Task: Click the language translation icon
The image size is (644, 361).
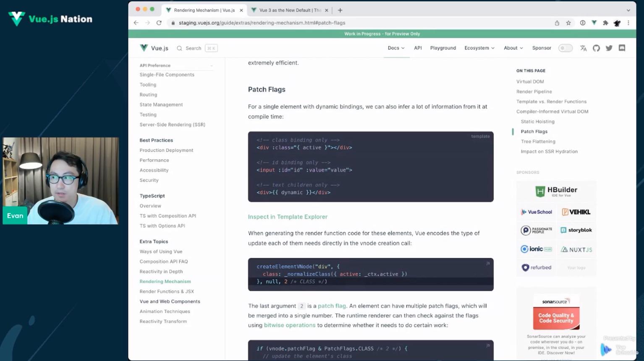Action: [x=583, y=48]
